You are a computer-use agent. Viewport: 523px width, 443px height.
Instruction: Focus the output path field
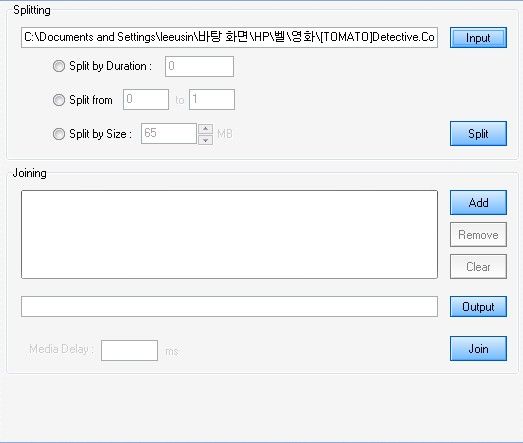coord(229,307)
